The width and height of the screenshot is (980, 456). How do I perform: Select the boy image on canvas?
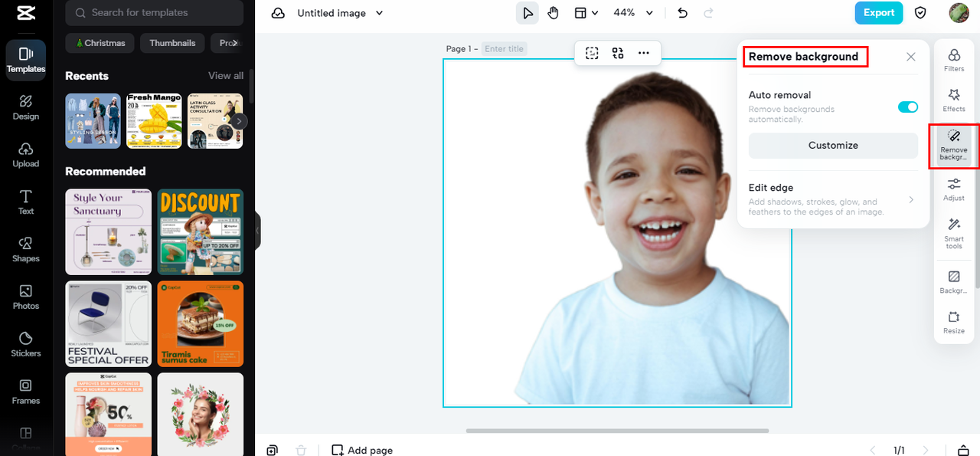(651, 238)
